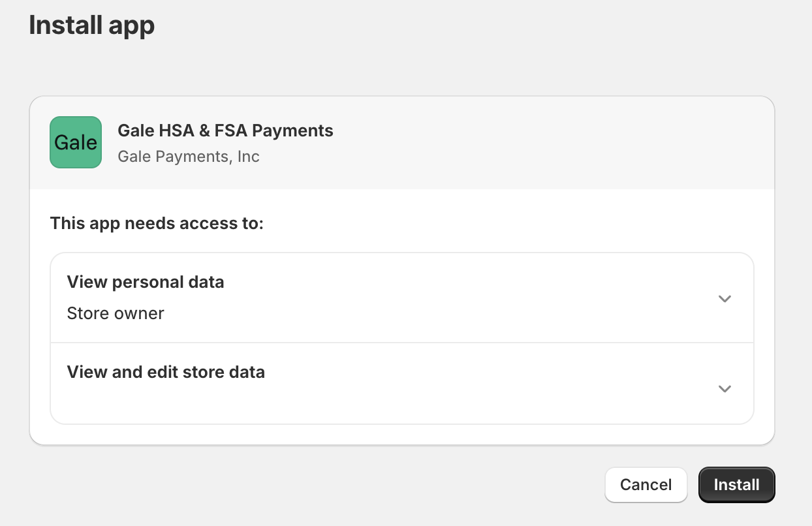Expand View personal data using its chevron
The image size is (812, 526).
pyautogui.click(x=724, y=299)
